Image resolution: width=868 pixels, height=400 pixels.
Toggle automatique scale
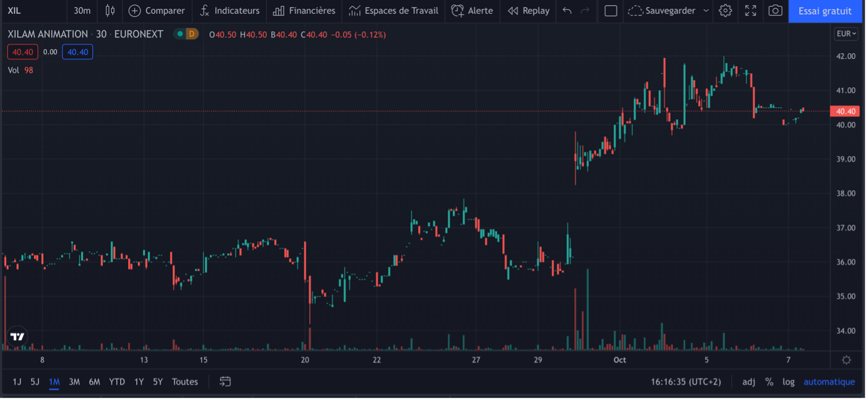coord(829,382)
